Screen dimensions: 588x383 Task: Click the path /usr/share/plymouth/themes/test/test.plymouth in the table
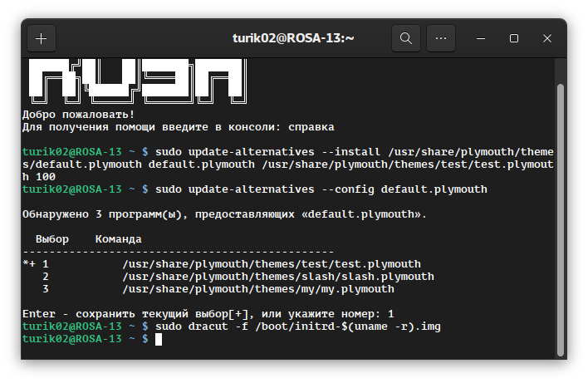pos(272,264)
